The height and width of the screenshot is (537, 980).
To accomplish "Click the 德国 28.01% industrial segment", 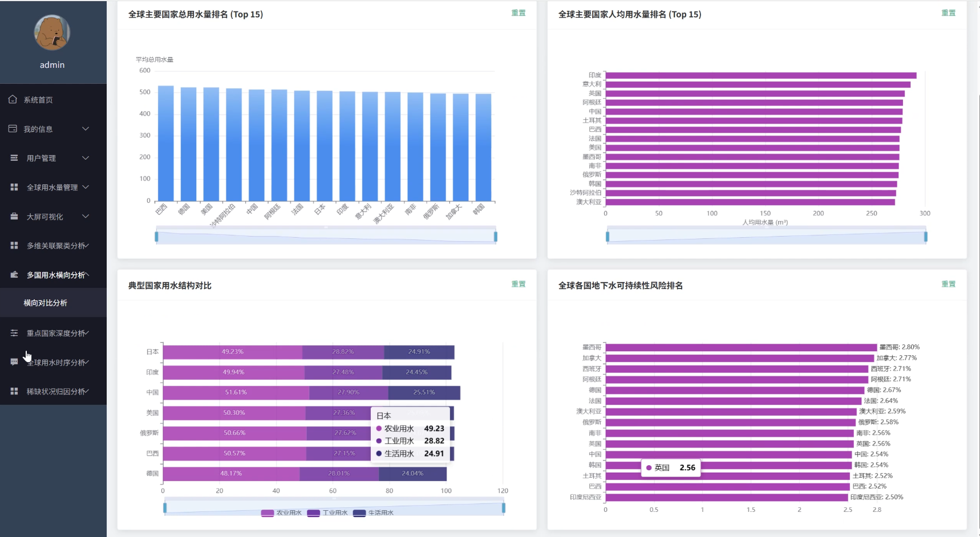I will tap(339, 474).
